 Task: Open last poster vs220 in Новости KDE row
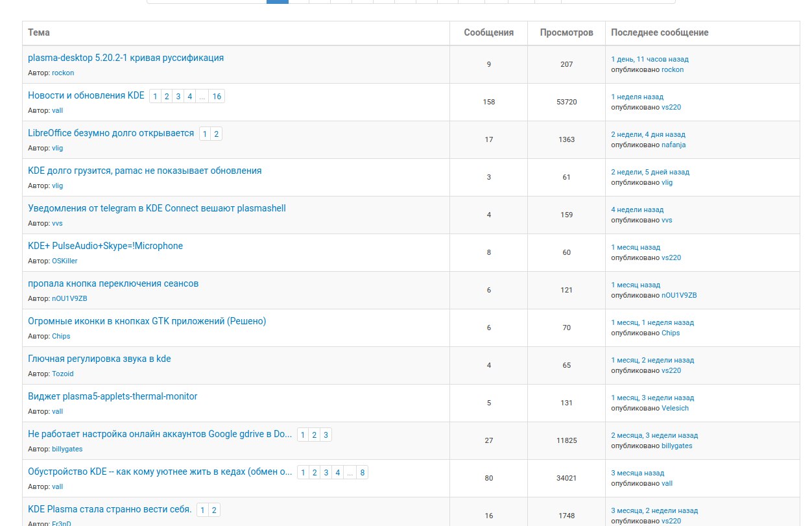pos(671,107)
